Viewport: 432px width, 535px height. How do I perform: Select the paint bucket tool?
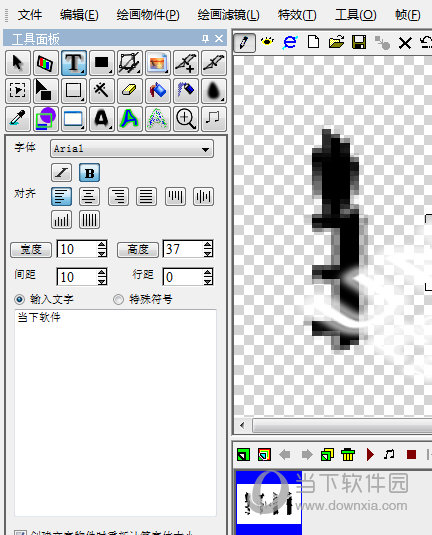pyautogui.click(x=158, y=91)
